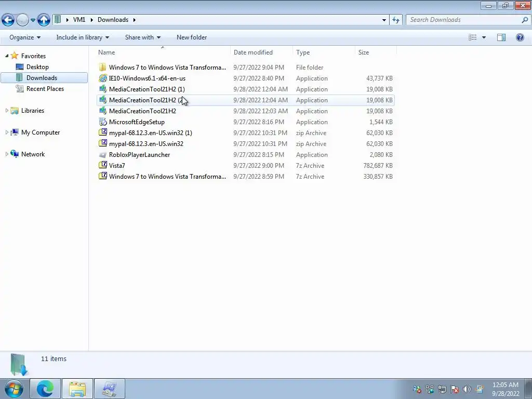Open the Share with menu
Viewport: 532px width, 399px height.
click(x=142, y=37)
